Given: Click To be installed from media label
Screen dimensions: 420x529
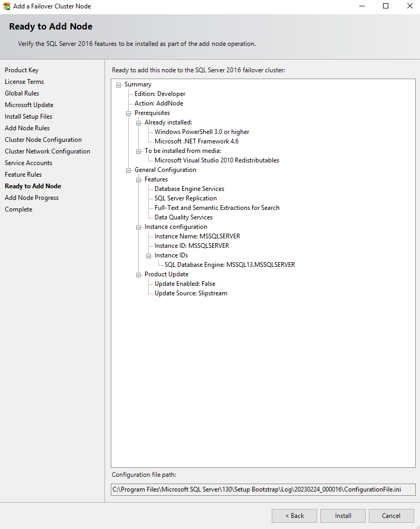Looking at the screenshot, I should coord(183,151).
